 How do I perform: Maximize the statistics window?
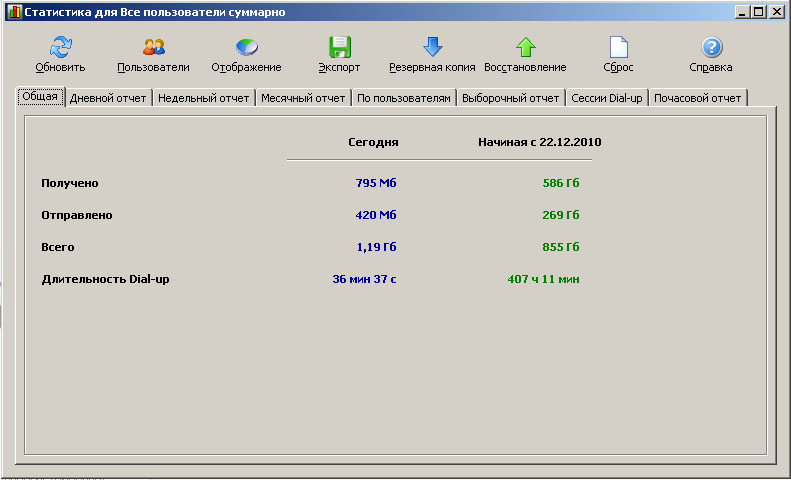click(x=758, y=12)
